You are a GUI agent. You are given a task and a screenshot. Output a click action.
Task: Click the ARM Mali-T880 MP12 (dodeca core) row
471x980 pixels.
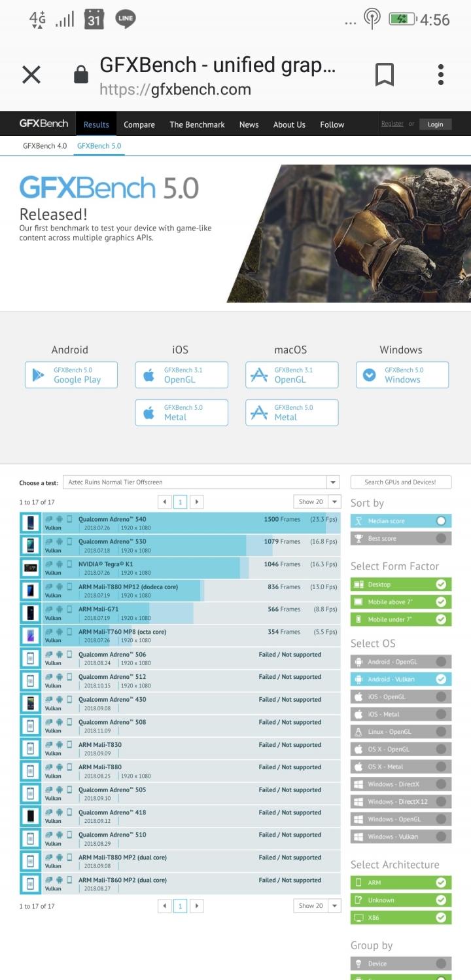180,591
